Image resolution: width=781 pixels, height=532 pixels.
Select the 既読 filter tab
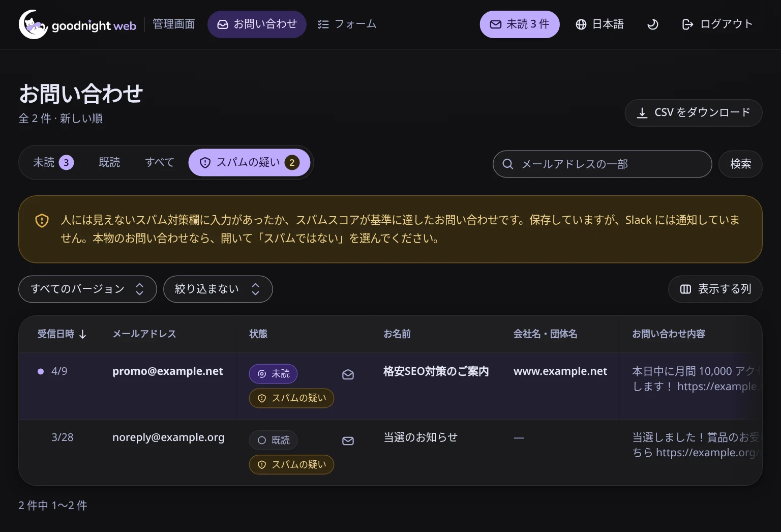click(109, 163)
